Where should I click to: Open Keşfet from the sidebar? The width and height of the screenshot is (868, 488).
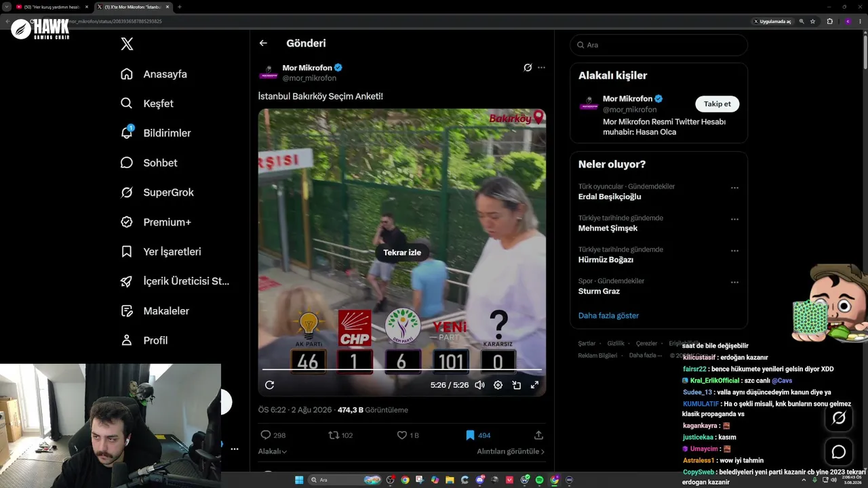[x=147, y=104]
